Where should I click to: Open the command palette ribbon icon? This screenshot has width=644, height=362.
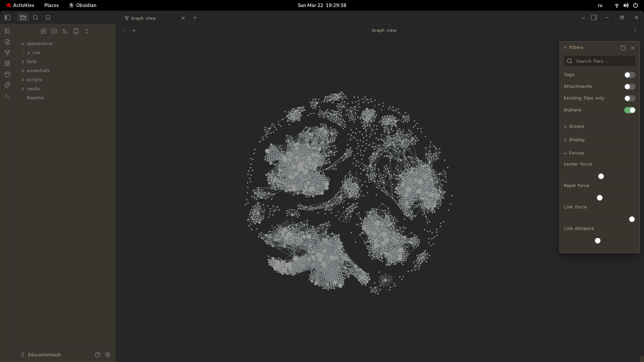(7, 96)
